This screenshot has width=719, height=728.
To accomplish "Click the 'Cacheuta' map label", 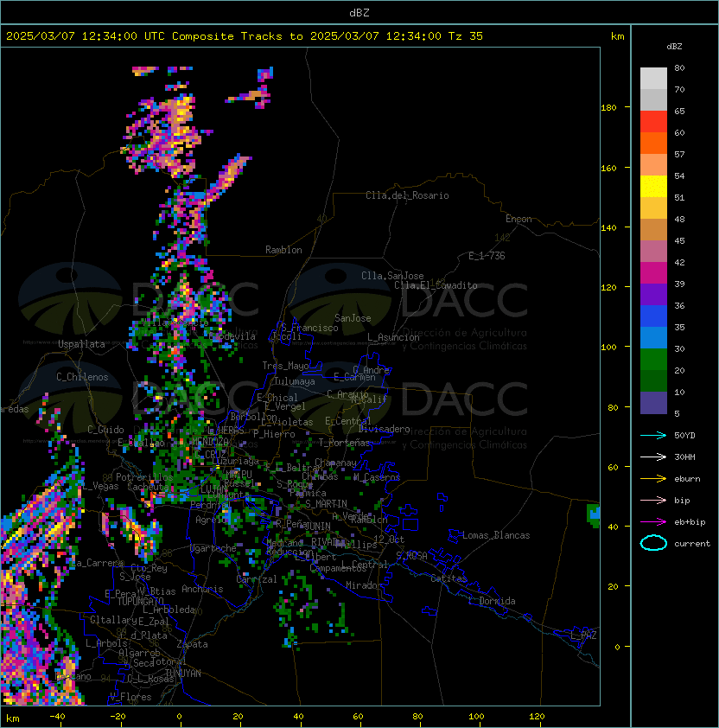I will click(148, 487).
